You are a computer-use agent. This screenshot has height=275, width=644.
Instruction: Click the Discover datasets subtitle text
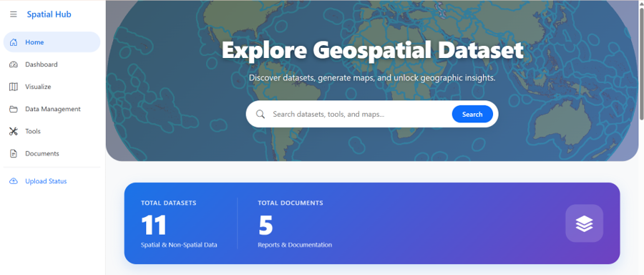point(372,77)
